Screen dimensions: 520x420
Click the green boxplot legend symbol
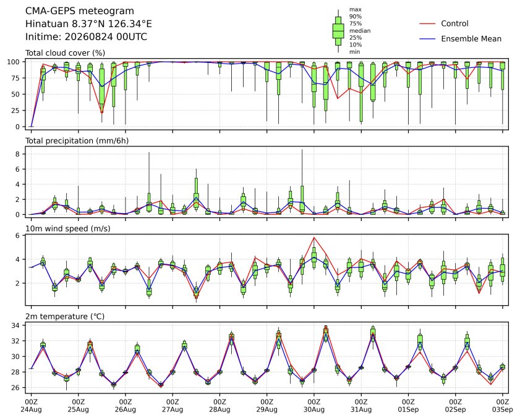[x=338, y=31]
